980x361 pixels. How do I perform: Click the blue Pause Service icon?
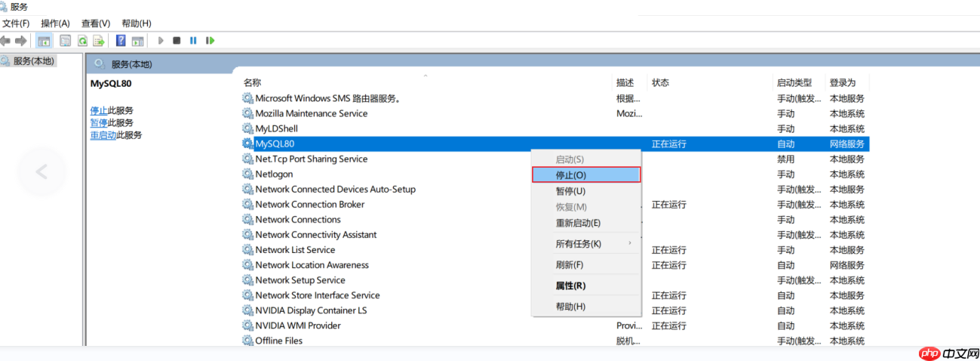(193, 41)
